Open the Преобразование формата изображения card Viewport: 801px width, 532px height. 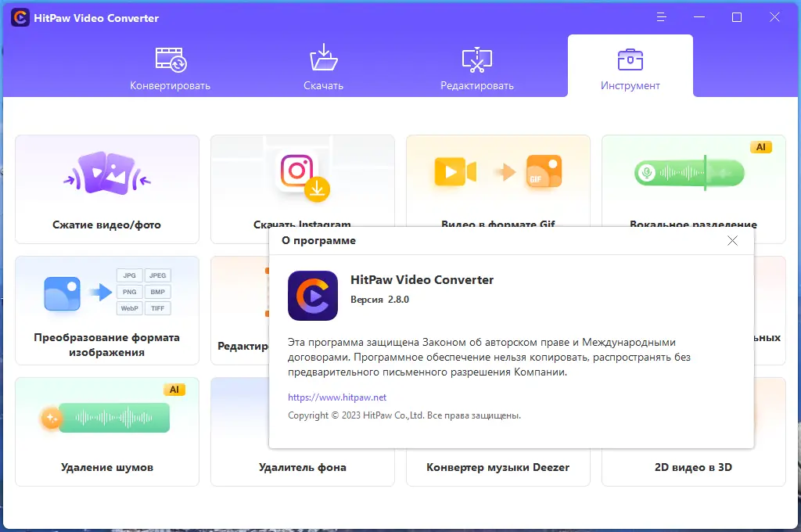pos(106,311)
